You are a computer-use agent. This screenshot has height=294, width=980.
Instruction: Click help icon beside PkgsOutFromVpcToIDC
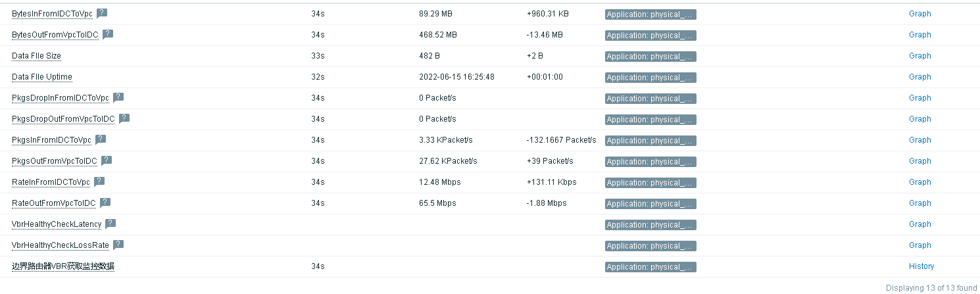(x=107, y=160)
